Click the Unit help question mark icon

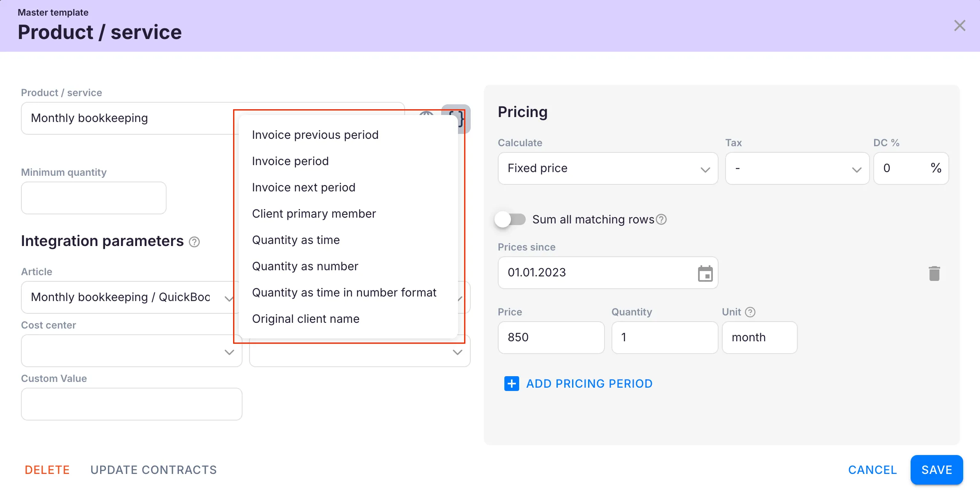(x=750, y=312)
